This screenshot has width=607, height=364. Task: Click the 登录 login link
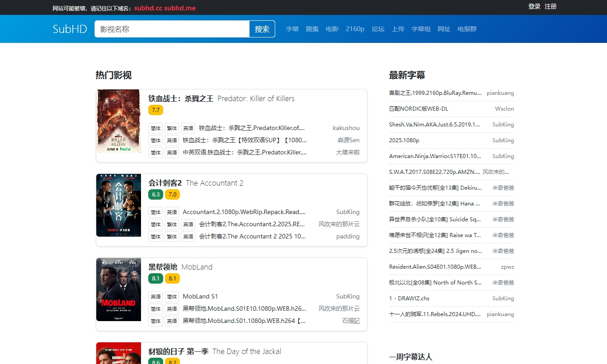click(534, 6)
